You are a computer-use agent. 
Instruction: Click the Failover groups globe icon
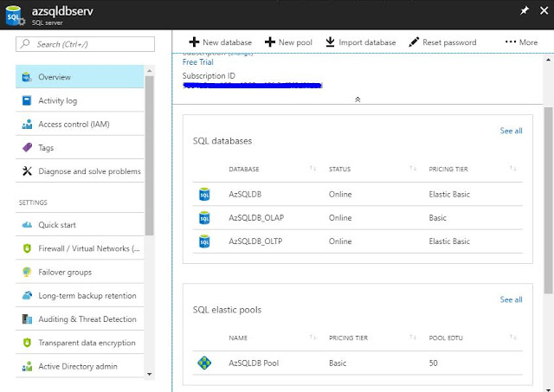(x=27, y=272)
